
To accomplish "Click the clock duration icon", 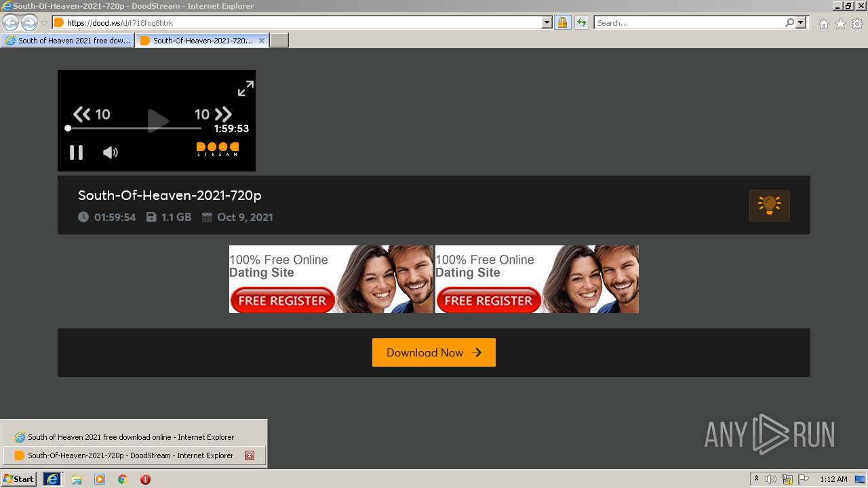I will point(83,218).
